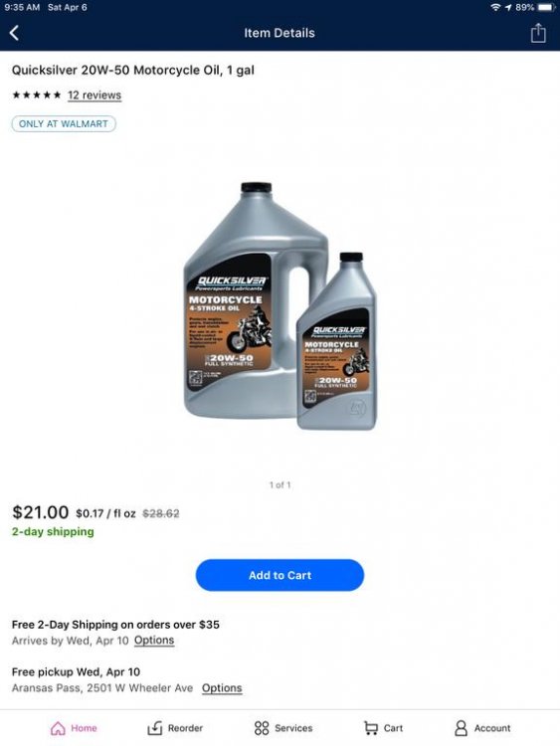Tap the Only at Walmart badge
Viewport: 560px width, 746px height.
coord(64,123)
